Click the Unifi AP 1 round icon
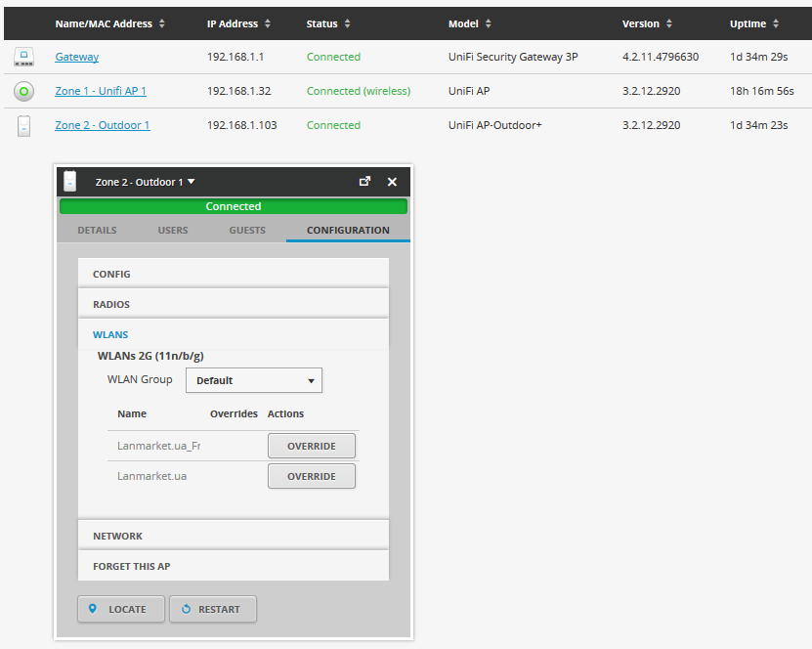812x649 pixels. point(24,91)
